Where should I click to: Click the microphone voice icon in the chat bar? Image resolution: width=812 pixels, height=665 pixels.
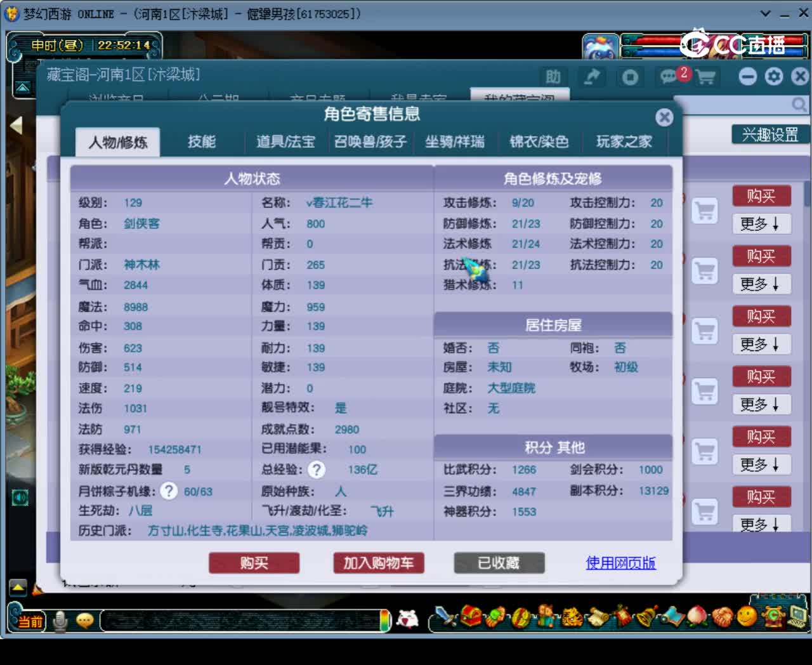click(x=60, y=621)
